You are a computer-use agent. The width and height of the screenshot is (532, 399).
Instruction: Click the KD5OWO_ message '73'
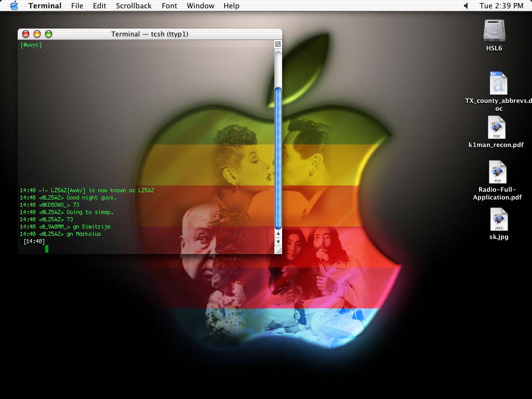(76, 205)
